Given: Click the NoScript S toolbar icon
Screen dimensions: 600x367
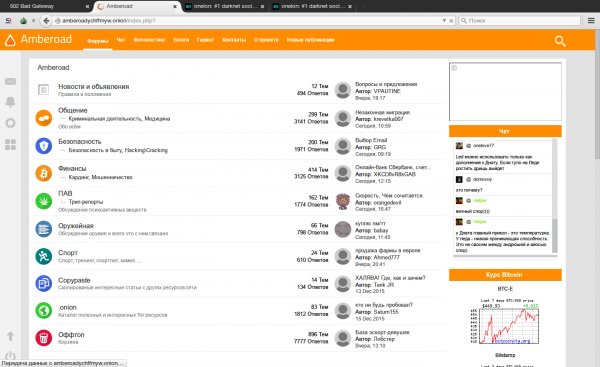Looking at the screenshot, I should [8, 21].
